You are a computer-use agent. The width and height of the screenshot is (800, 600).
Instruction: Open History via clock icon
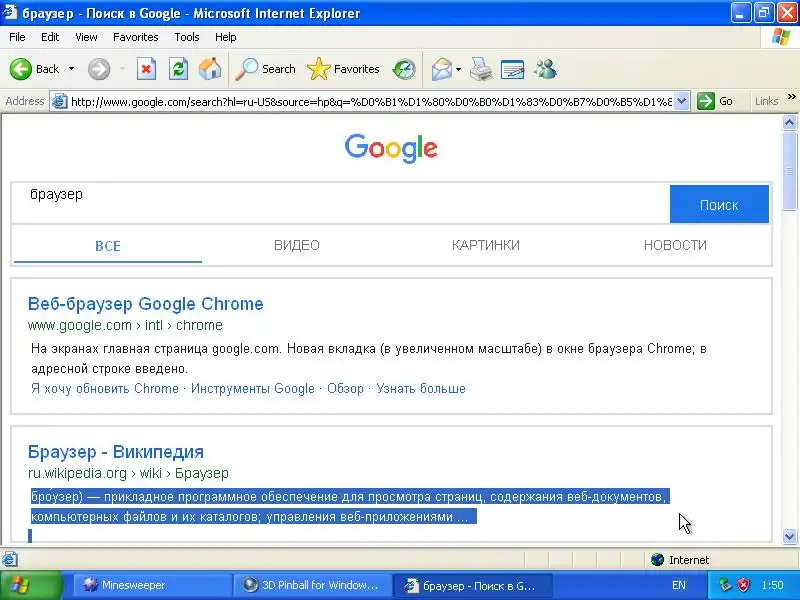(404, 69)
